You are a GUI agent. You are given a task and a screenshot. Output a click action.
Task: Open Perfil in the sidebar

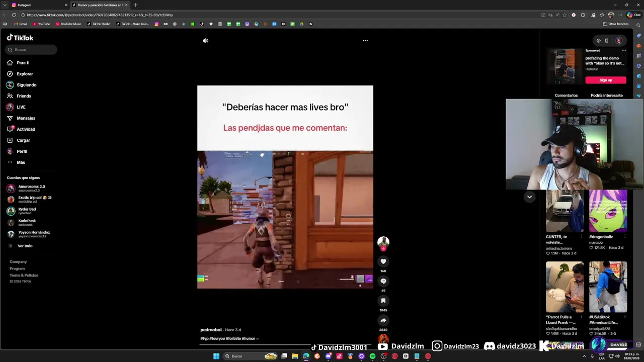[22, 151]
